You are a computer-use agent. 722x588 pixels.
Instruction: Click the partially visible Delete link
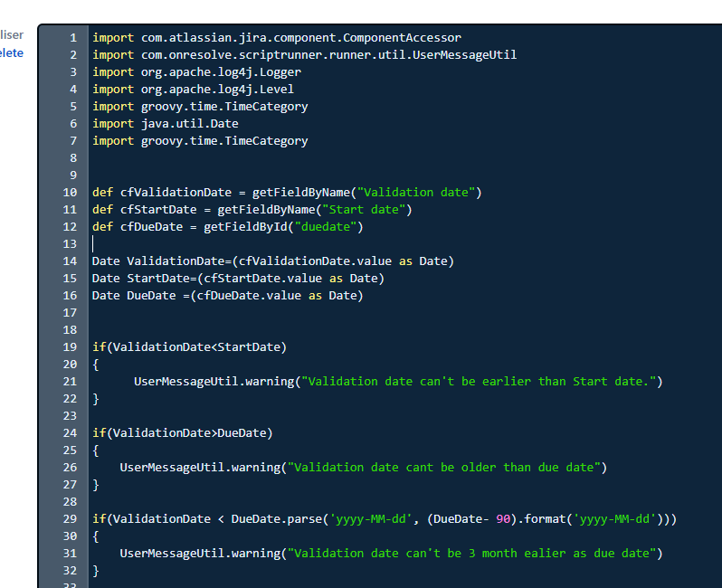click(x=12, y=52)
